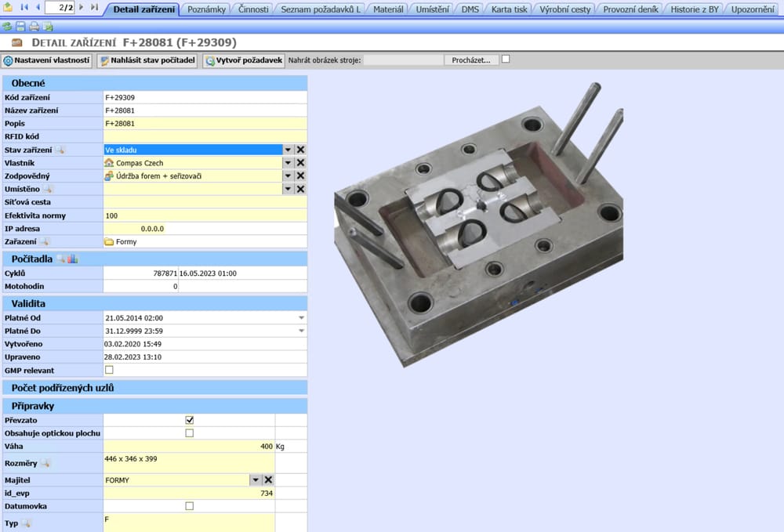This screenshot has width=784, height=532.
Task: Click the Rozměry text field
Action: pyautogui.click(x=189, y=463)
